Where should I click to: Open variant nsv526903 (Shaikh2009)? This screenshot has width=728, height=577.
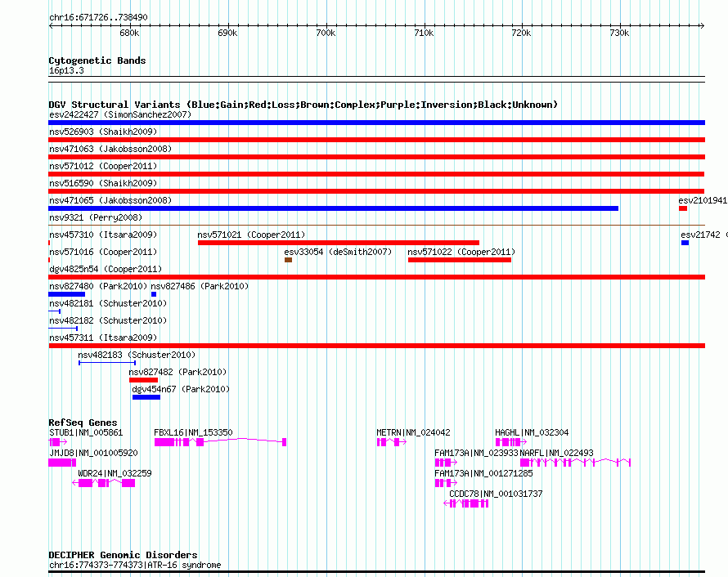[x=103, y=132]
